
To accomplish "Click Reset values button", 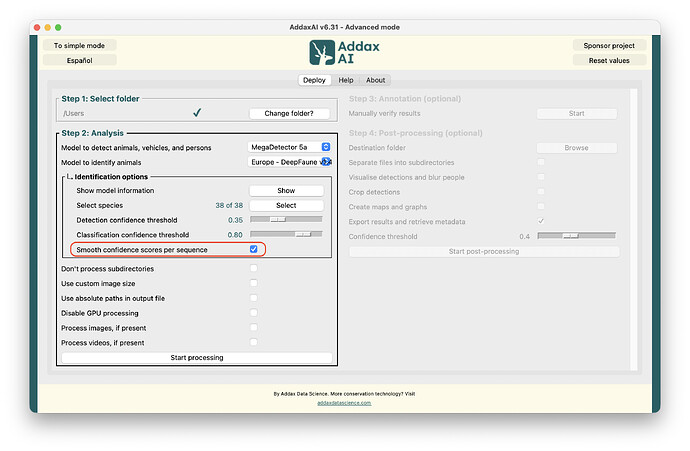I will click(609, 60).
